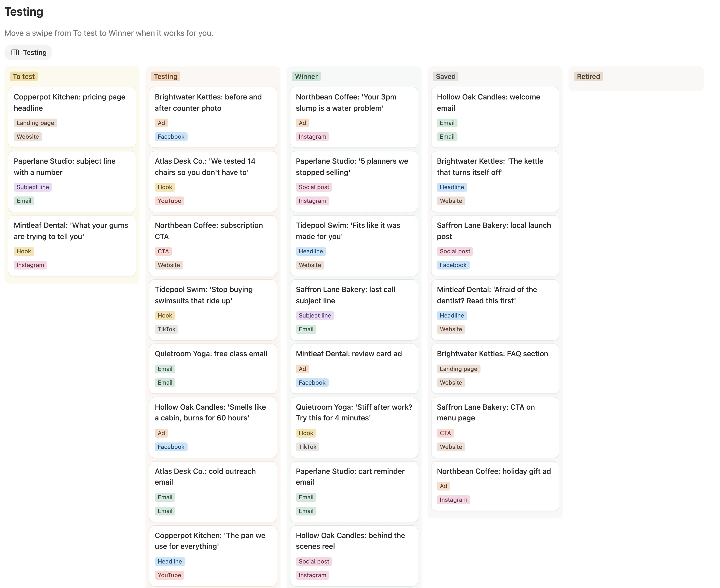Open Tidepool Swim 'Fits like it was made' card

pos(354,245)
